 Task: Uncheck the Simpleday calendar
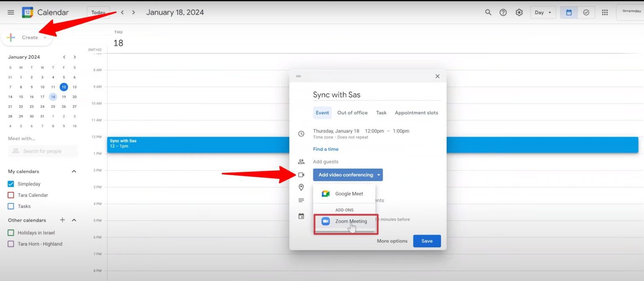coord(10,184)
